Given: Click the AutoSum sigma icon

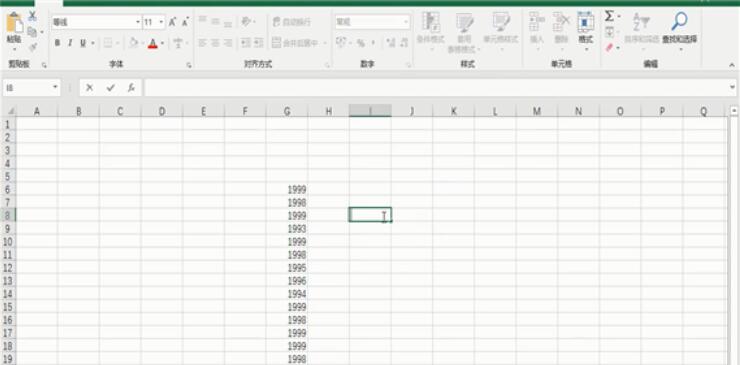Looking at the screenshot, I should [x=609, y=17].
